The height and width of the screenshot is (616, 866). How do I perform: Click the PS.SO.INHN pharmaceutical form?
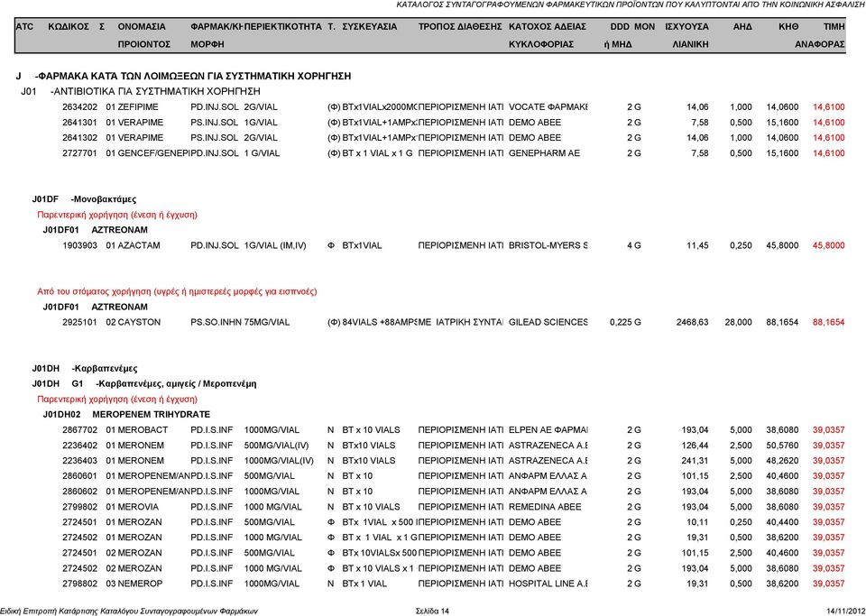click(x=216, y=322)
